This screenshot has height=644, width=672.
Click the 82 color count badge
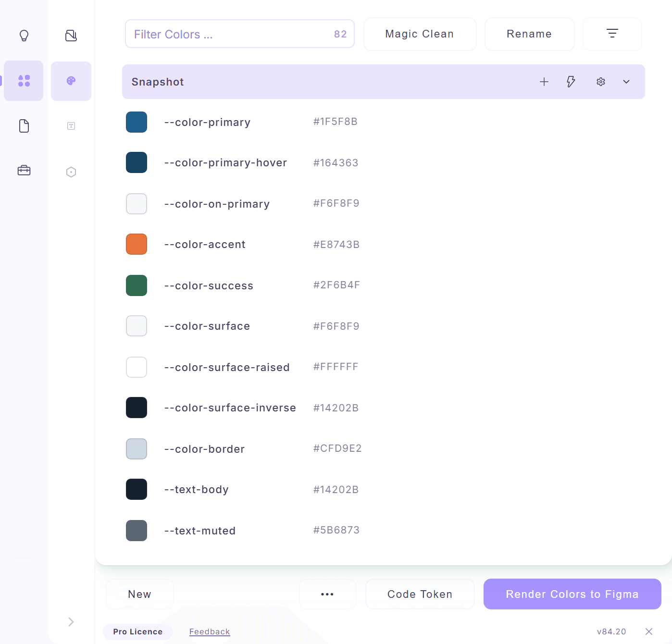point(340,34)
